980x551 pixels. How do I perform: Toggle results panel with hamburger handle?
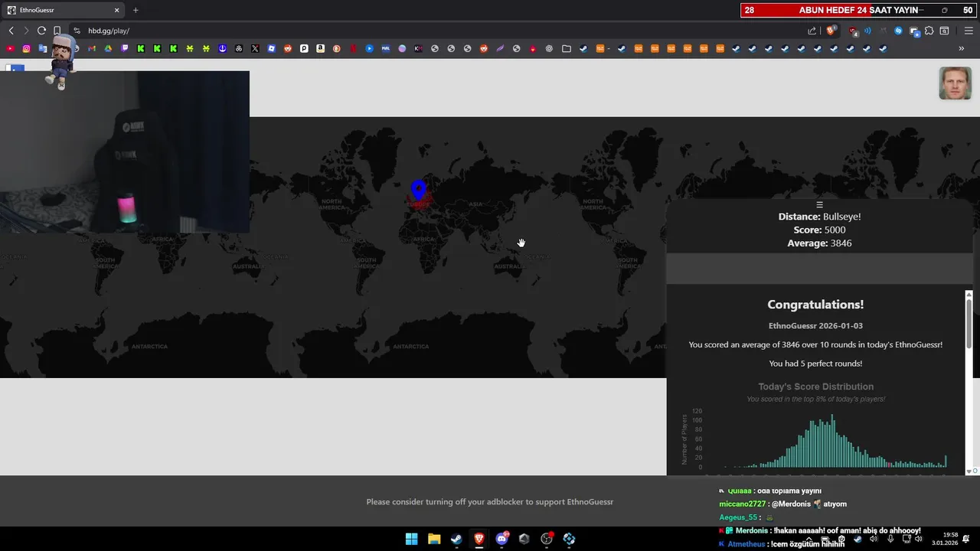(x=819, y=204)
